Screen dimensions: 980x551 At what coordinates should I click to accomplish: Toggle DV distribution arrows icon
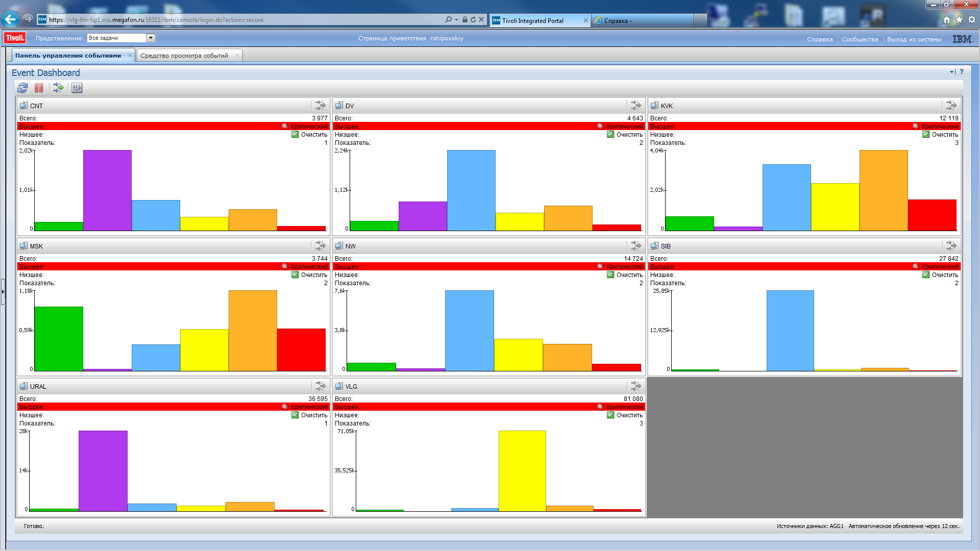[636, 105]
